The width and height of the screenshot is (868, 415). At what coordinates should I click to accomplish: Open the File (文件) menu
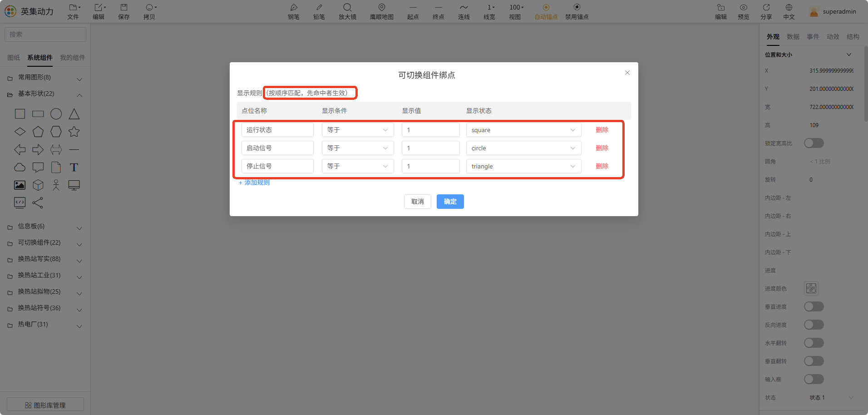pyautogui.click(x=73, y=11)
